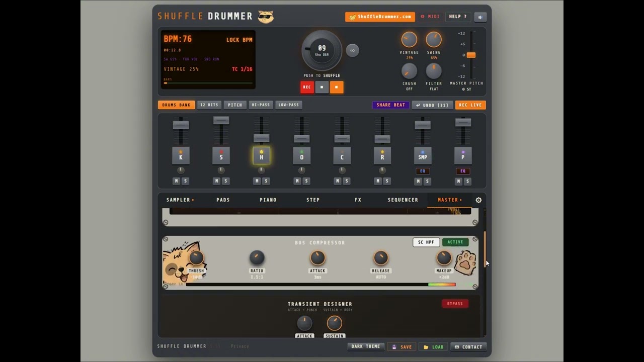Save the current beat
The height and width of the screenshot is (362, 644).
[402, 347]
